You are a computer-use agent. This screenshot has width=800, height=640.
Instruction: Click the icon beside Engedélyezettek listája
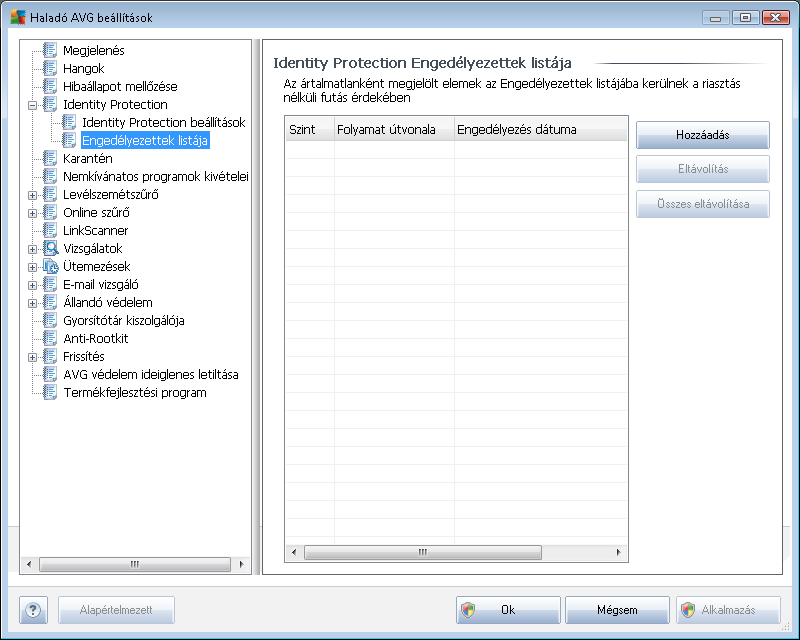click(x=69, y=140)
